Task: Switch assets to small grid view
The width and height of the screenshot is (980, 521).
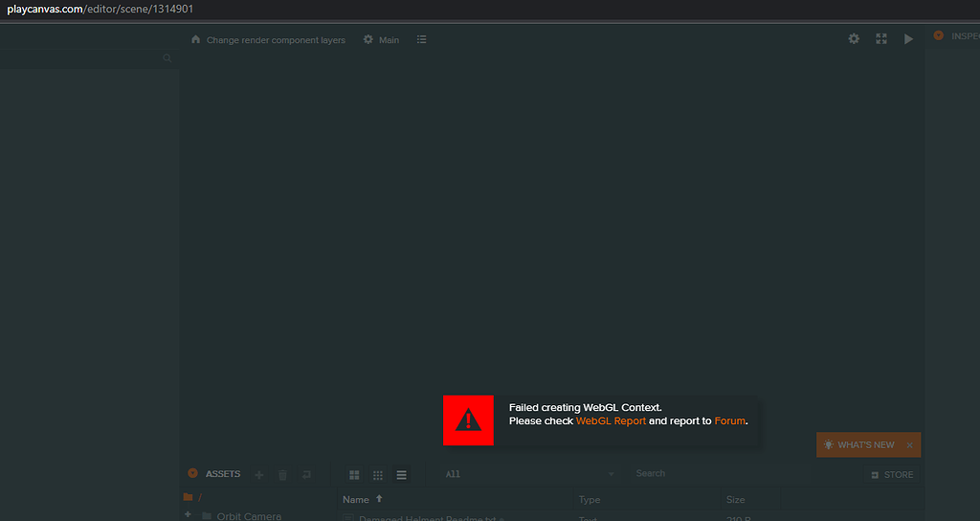Action: click(378, 475)
